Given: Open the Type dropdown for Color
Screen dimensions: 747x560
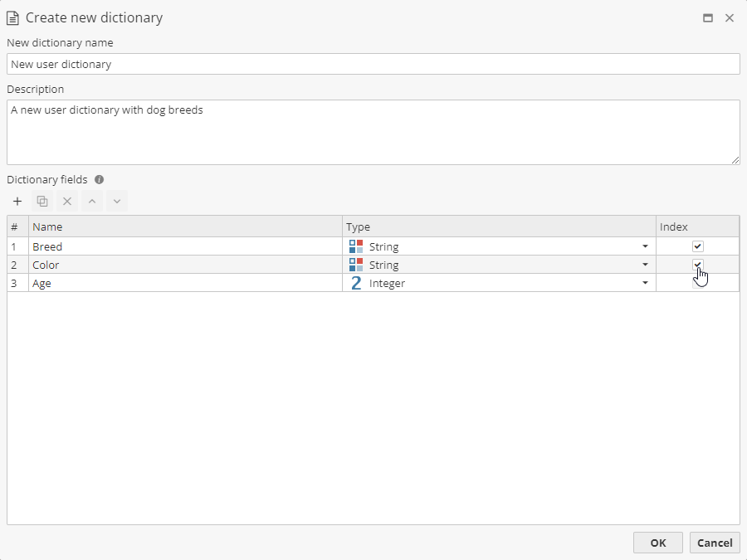Looking at the screenshot, I should click(645, 264).
